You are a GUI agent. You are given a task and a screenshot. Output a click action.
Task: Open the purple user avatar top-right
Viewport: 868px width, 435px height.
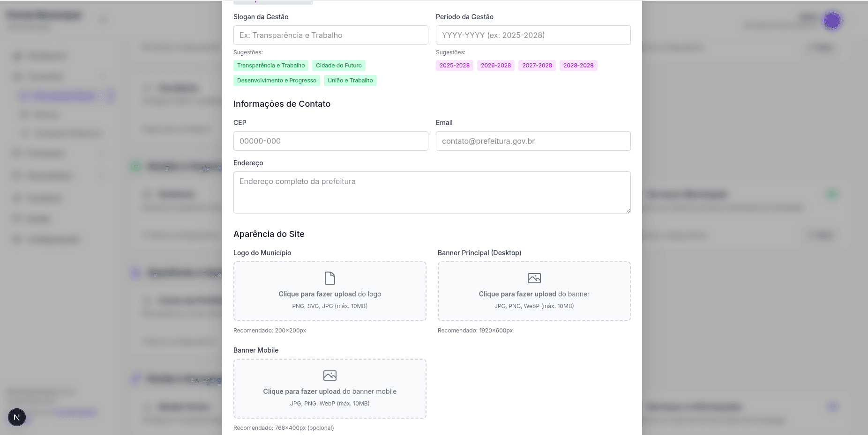[x=832, y=20]
